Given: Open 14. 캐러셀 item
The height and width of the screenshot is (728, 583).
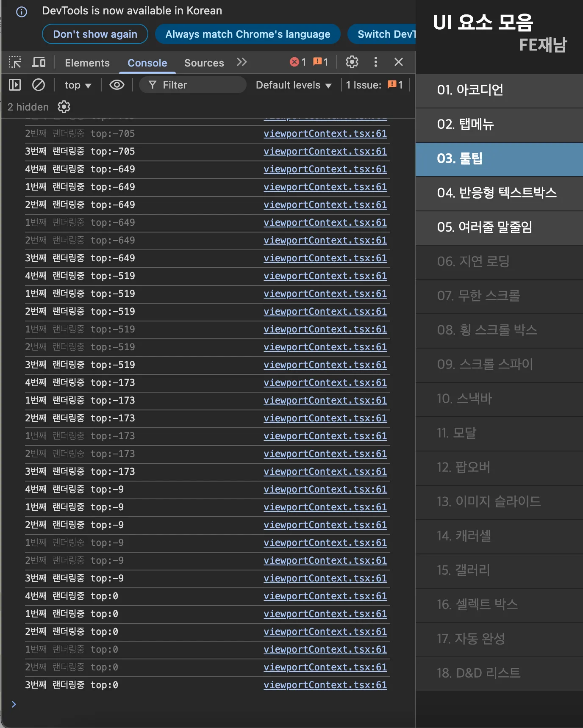Looking at the screenshot, I should [x=499, y=536].
